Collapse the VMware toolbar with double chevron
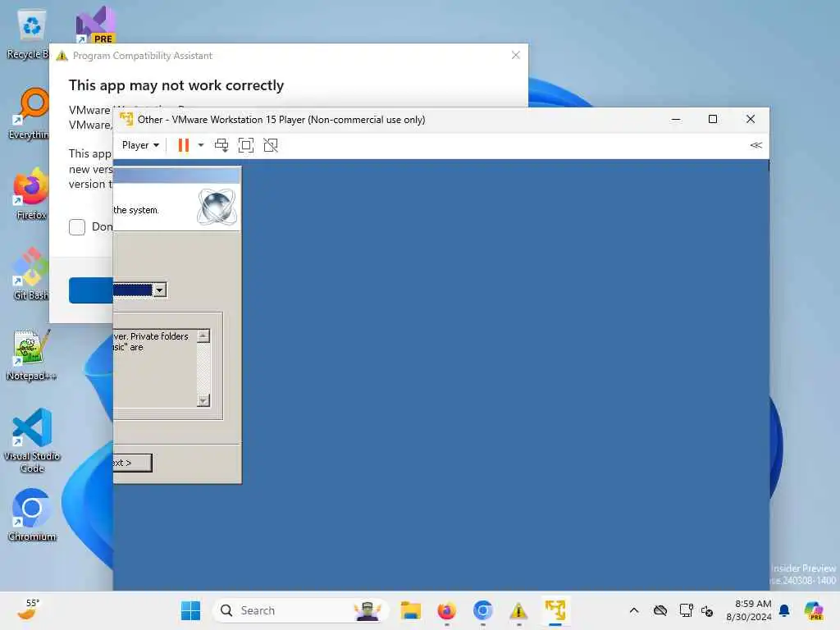This screenshot has height=630, width=840. pos(756,145)
